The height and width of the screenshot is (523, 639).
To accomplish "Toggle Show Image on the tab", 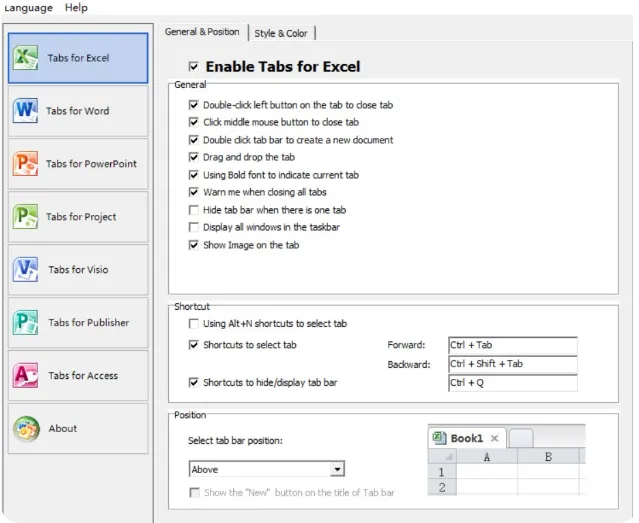I will click(194, 245).
